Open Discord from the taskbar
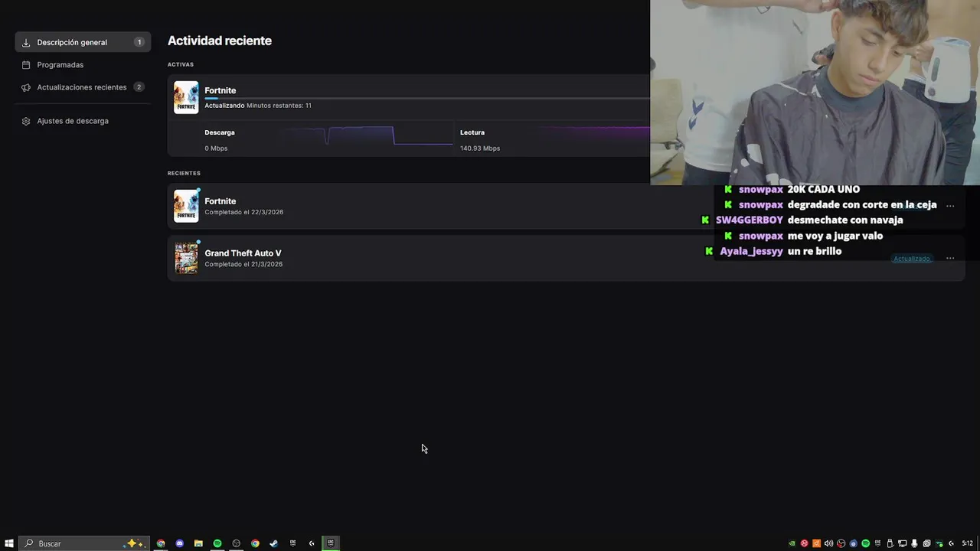This screenshot has height=551, width=980. point(180,543)
